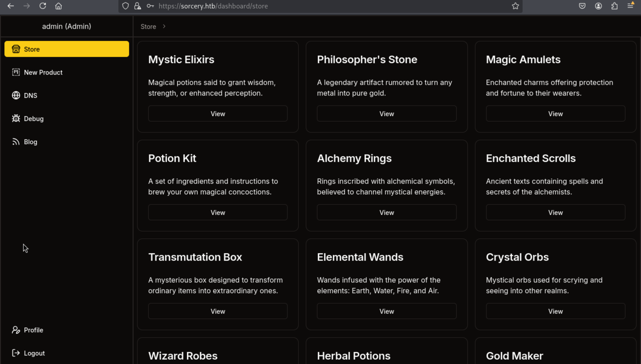The height and width of the screenshot is (364, 641).
Task: Click the Magic Amulets card title
Action: coord(523,59)
